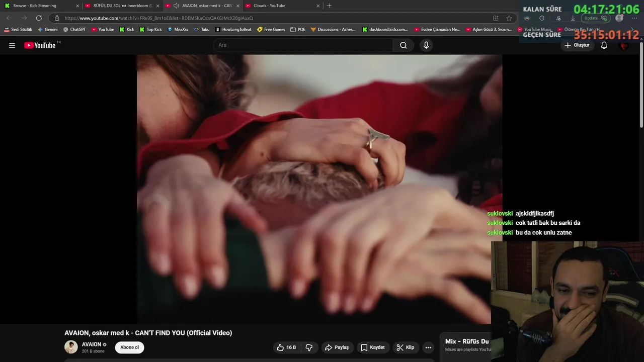The image size is (644, 362).
Task: Open YouTube notifications bell
Action: 604,45
